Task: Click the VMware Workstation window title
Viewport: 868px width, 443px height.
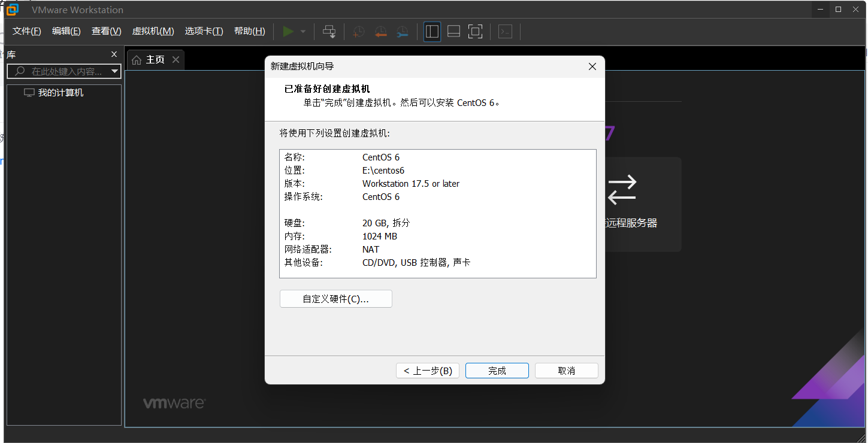Action: [77, 10]
